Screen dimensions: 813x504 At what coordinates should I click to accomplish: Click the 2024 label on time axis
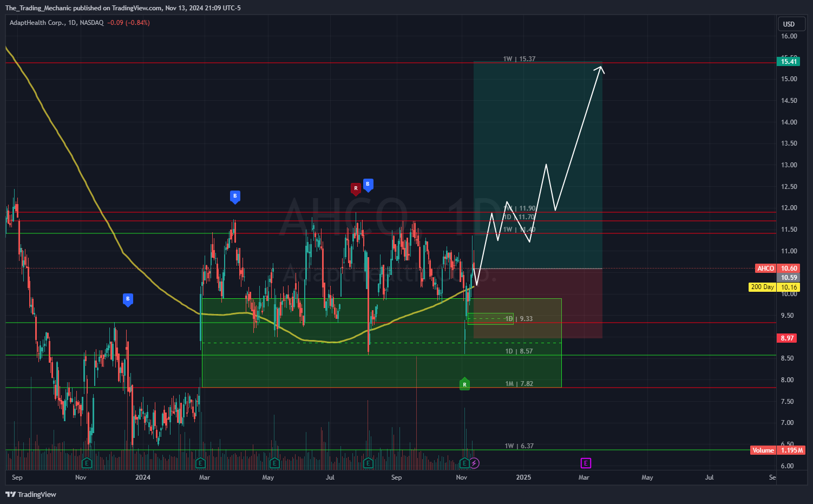coord(143,477)
